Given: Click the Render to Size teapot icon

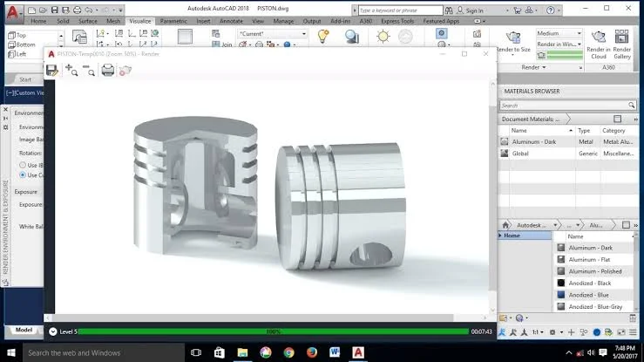Looking at the screenshot, I should click(x=513, y=38).
